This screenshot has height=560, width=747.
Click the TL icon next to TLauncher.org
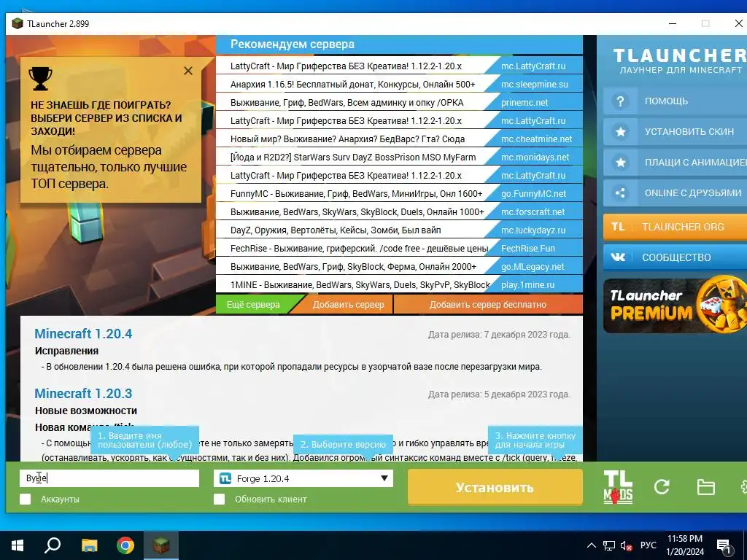pyautogui.click(x=618, y=227)
